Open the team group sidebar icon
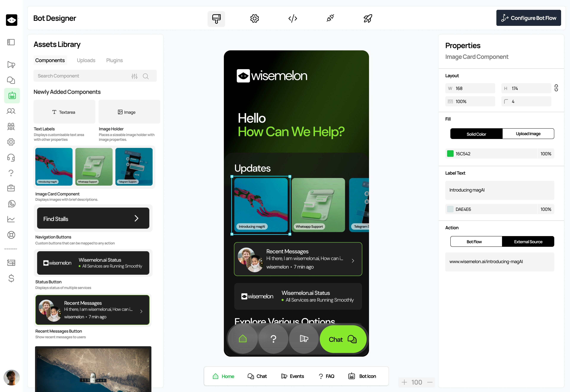 [11, 127]
